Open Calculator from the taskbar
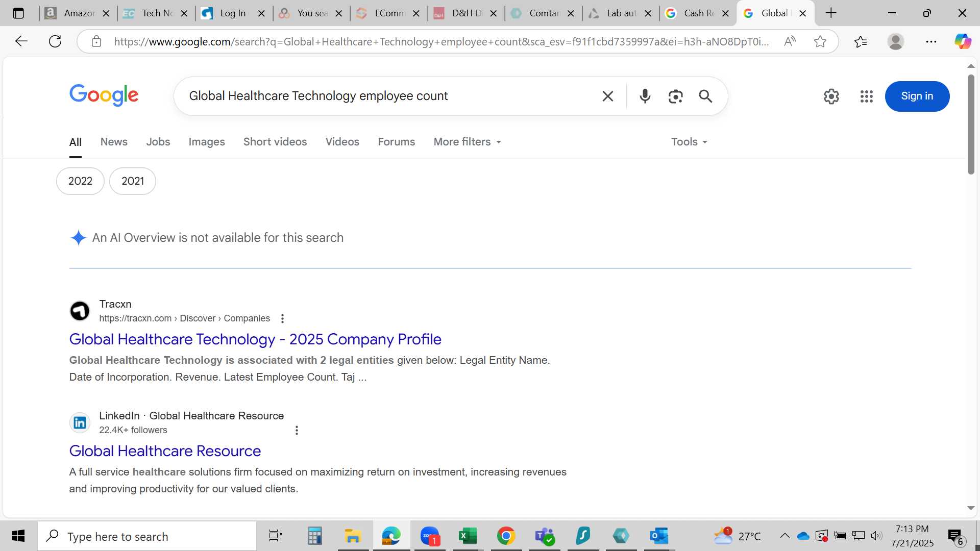This screenshot has width=980, height=551. point(314,536)
